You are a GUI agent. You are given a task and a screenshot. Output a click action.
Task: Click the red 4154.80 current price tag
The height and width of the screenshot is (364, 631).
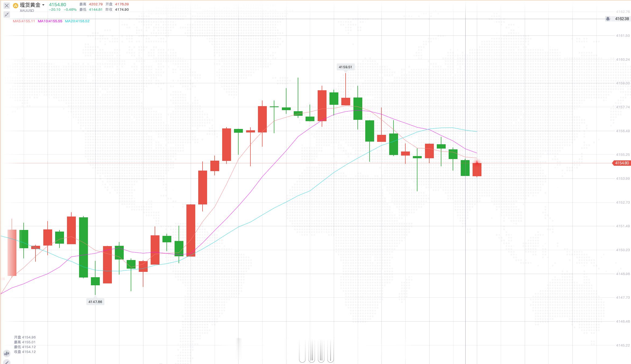621,163
